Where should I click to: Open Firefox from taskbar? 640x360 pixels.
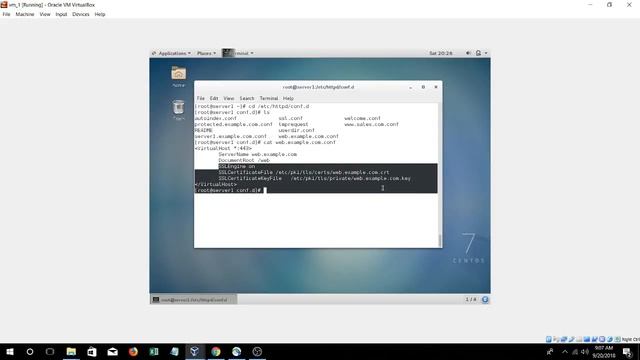(133, 351)
